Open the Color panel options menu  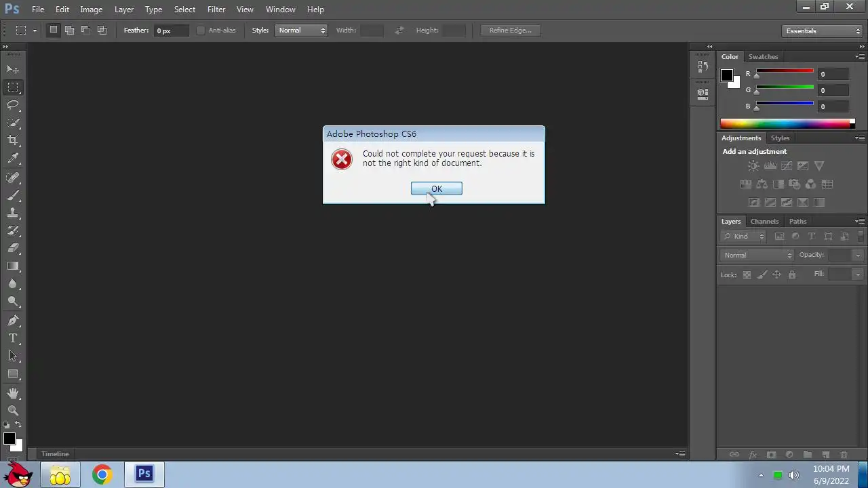(x=860, y=57)
